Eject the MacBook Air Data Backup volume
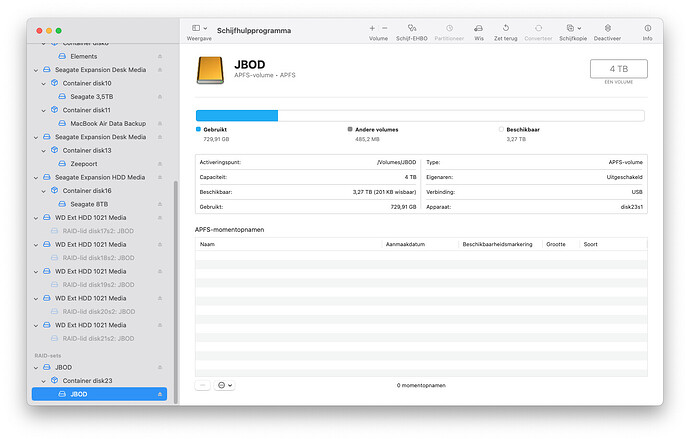The width and height of the screenshot is (690, 441). click(x=160, y=123)
